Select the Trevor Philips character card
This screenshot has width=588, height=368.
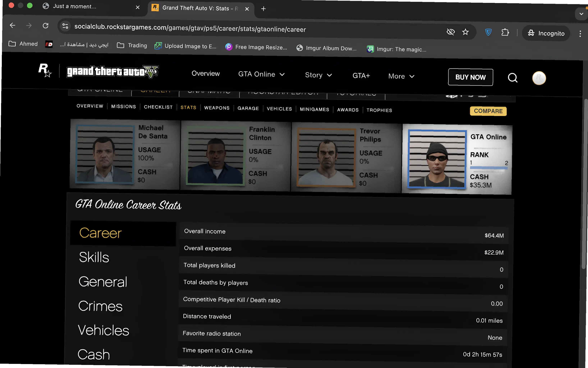(x=346, y=158)
